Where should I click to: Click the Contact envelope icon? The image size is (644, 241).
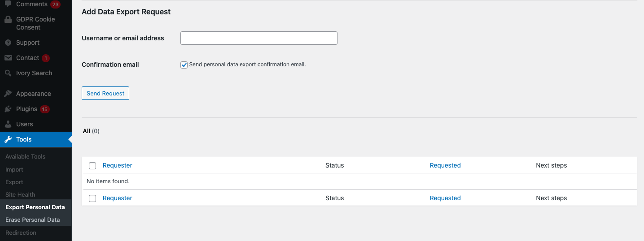tap(8, 58)
